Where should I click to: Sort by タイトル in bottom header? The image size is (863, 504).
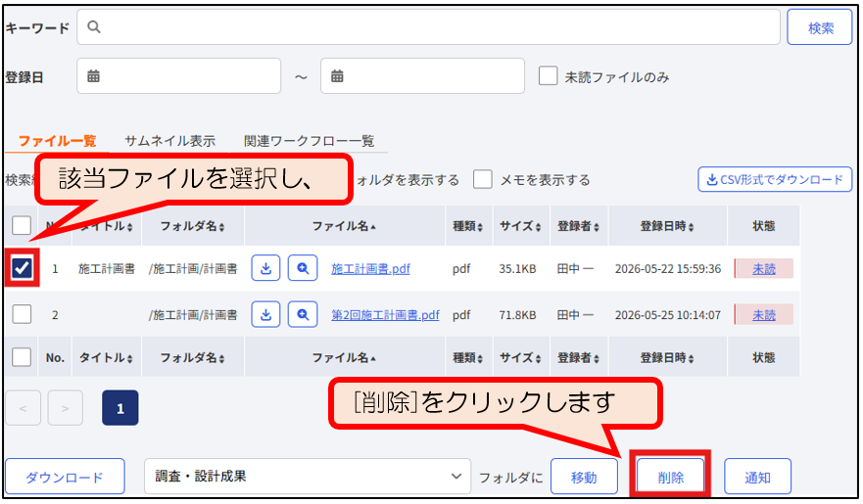(x=106, y=358)
